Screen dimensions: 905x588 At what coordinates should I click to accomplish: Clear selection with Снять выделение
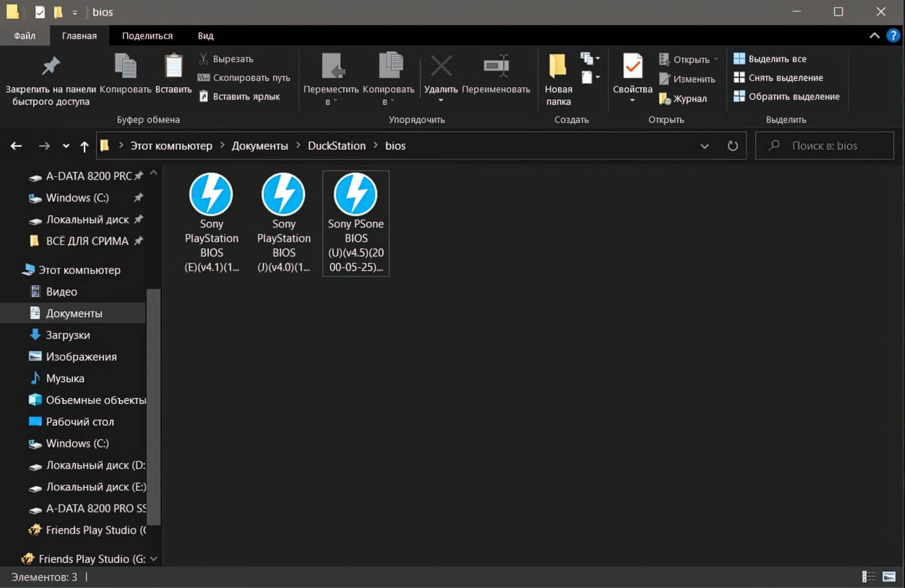[x=778, y=78]
